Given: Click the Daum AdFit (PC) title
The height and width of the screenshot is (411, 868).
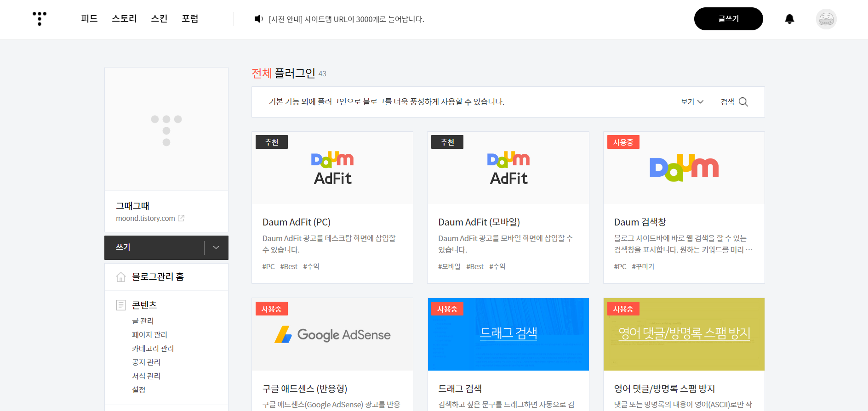Looking at the screenshot, I should click(x=297, y=222).
